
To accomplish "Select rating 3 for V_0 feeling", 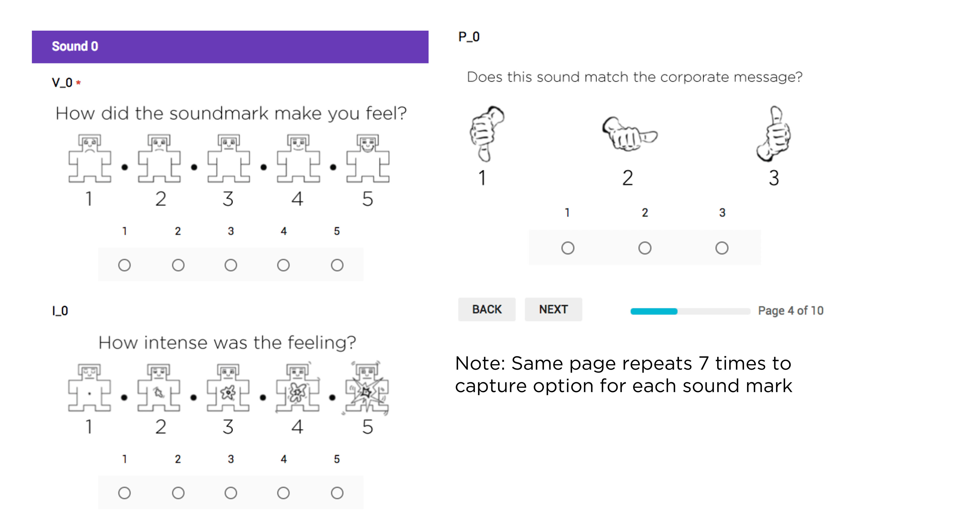I will [x=230, y=265].
